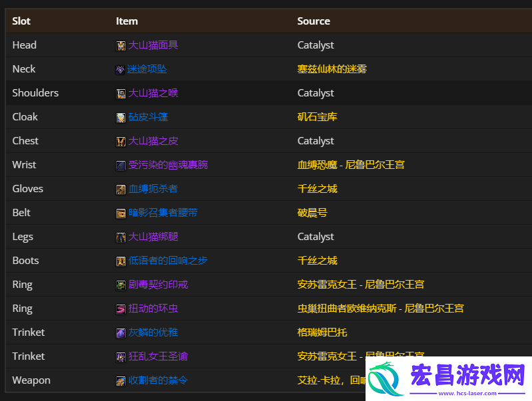532x401 pixels.
Task: Click the Slot column header
Action: click(x=21, y=21)
